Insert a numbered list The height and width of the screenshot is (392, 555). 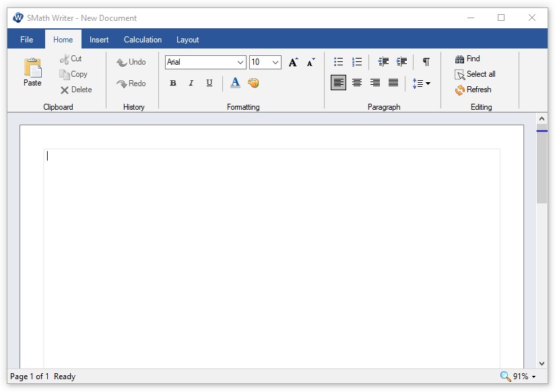(x=357, y=62)
